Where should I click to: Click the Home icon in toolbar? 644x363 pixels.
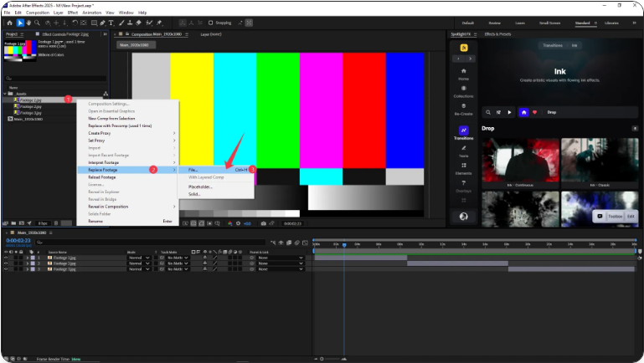[9, 23]
